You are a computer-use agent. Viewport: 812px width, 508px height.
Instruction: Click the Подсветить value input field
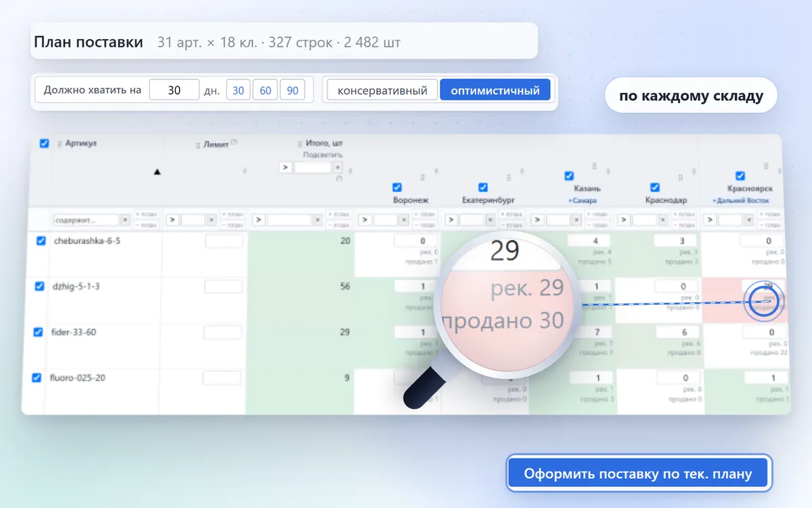tap(312, 167)
